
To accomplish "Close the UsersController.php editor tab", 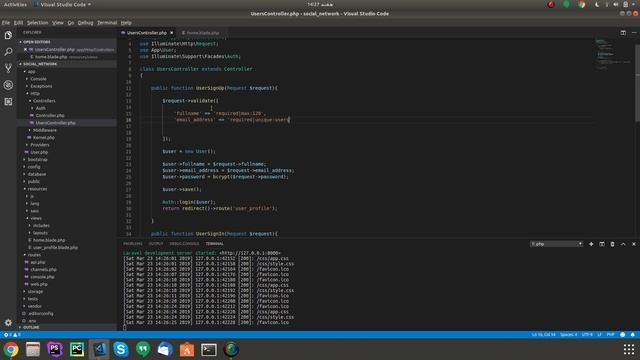I will tap(171, 33).
